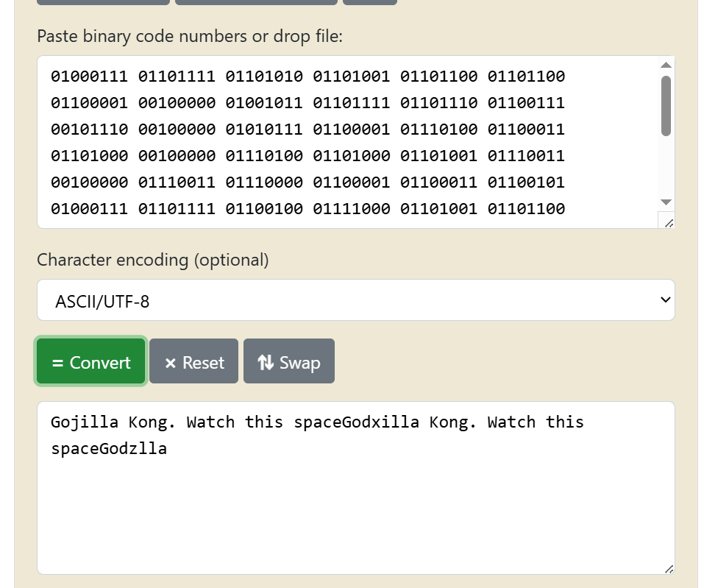Click the binary input scrollbar up arrow

[x=666, y=65]
